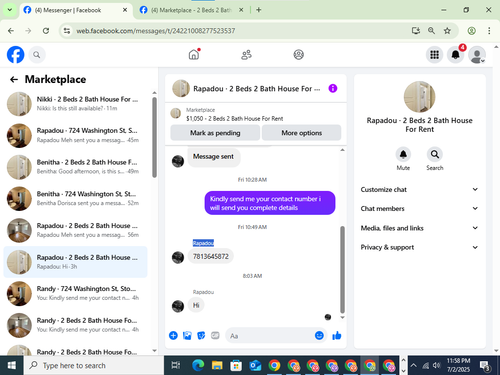Go to the Home feed icon
This screenshot has height=375, width=500.
click(194, 54)
